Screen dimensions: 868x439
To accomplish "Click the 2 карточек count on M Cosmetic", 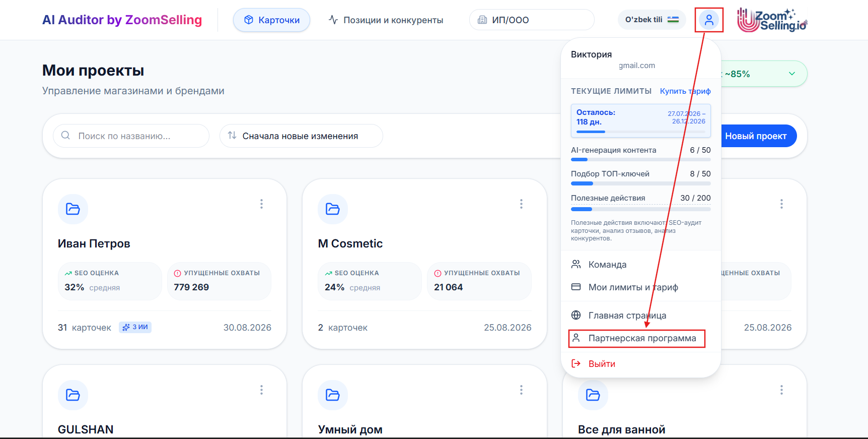I will [343, 328].
